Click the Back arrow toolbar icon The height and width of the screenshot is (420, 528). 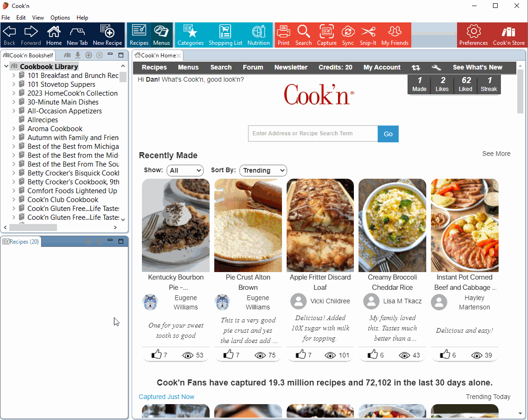(x=9, y=35)
